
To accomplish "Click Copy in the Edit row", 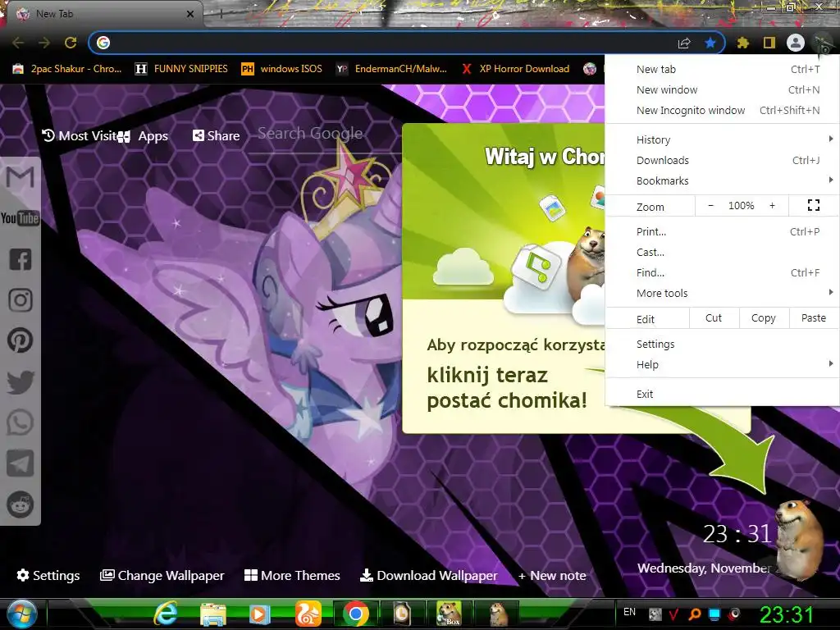I will (764, 317).
